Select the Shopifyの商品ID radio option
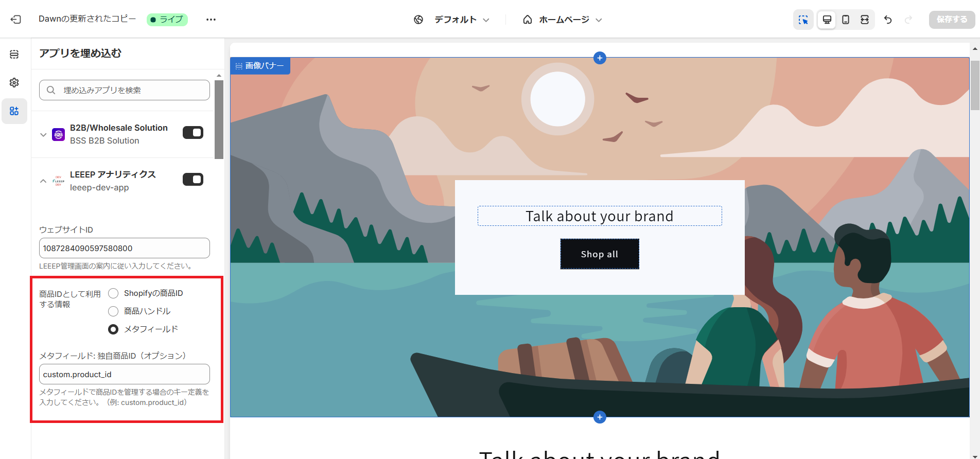This screenshot has height=459, width=980. click(113, 293)
